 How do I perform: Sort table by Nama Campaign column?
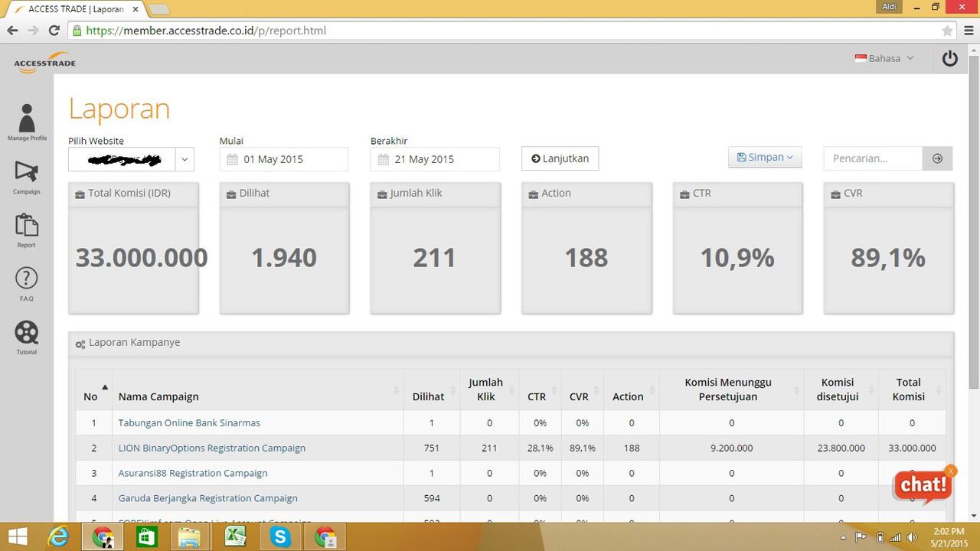coord(257,390)
